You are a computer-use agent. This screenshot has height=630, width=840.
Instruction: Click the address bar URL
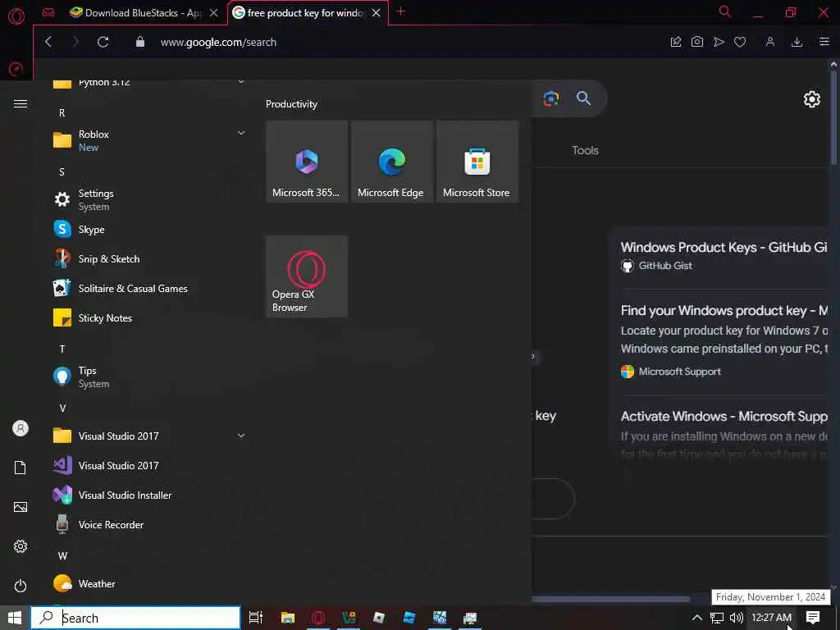click(x=218, y=43)
